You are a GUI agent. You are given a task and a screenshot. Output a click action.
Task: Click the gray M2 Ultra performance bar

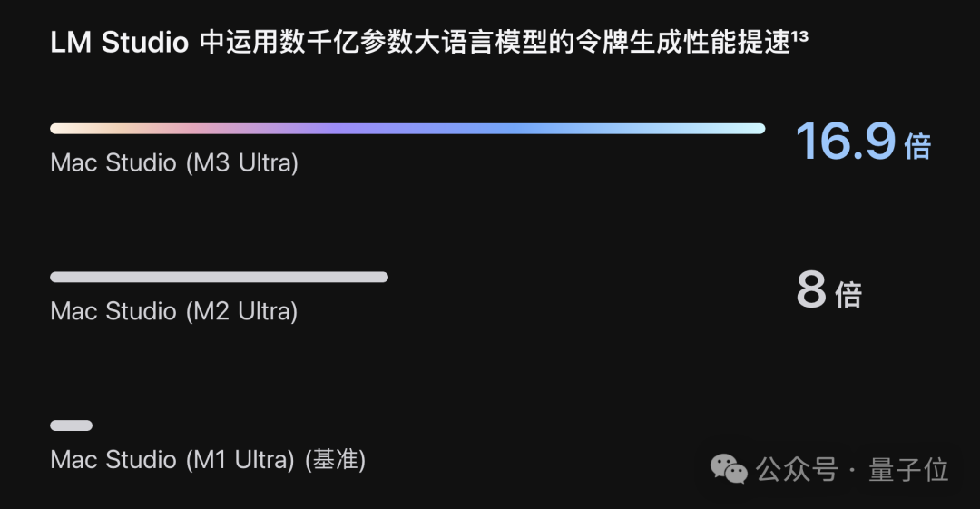[x=219, y=277]
